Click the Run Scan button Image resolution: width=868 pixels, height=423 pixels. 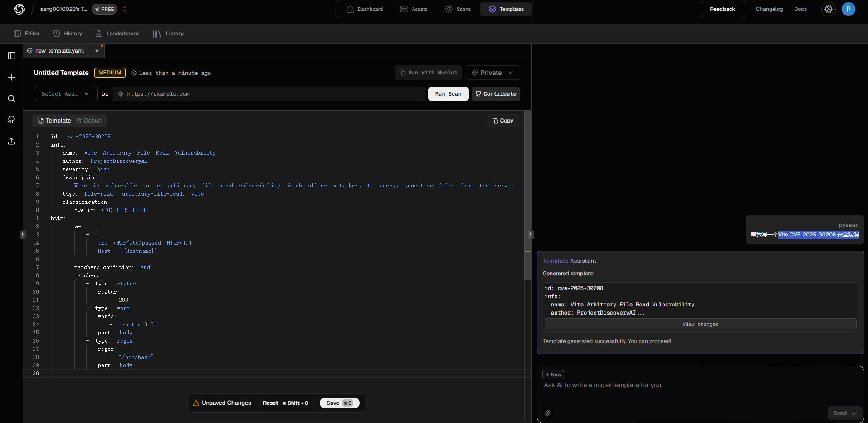448,94
